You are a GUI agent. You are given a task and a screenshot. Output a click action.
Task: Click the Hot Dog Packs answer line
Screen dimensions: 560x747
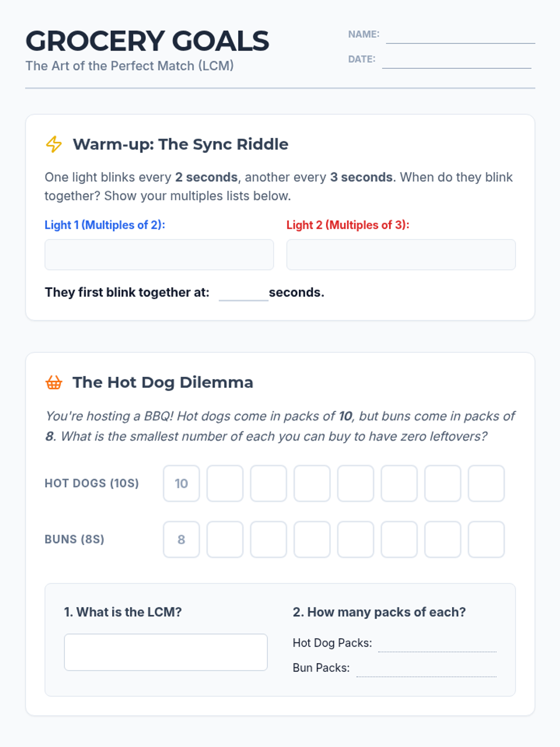tap(437, 644)
